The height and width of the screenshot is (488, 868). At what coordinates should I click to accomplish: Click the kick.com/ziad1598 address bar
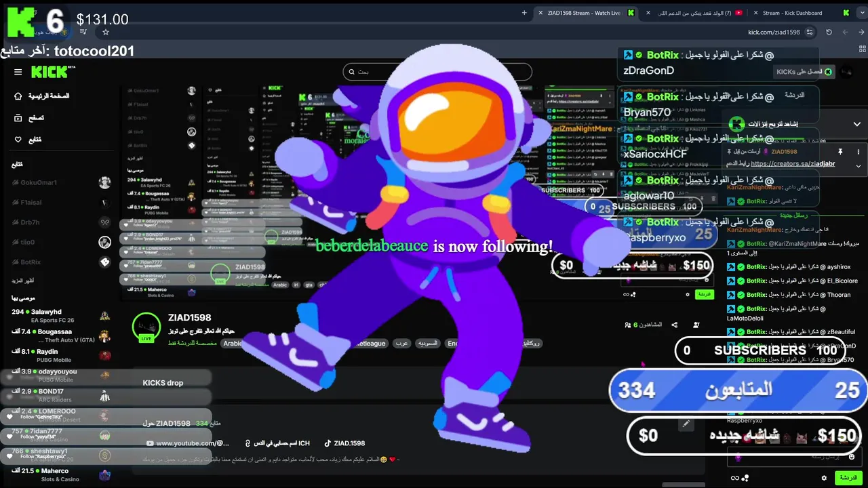(774, 32)
